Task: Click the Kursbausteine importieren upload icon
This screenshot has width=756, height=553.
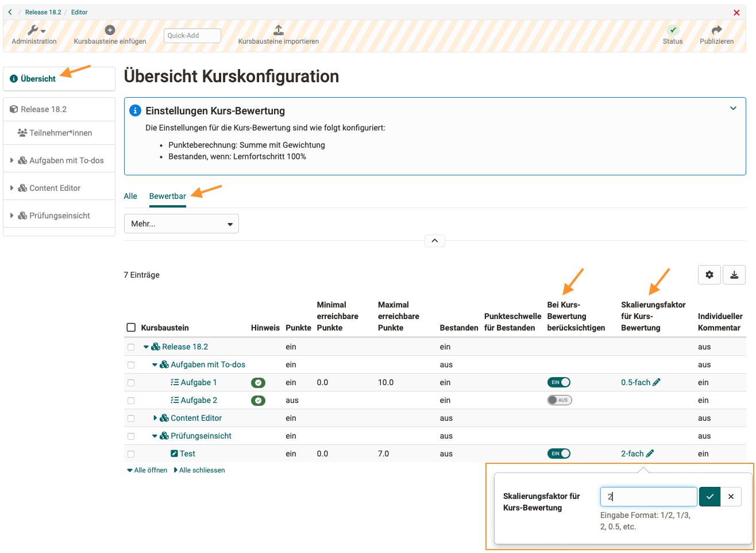Action: pos(278,30)
